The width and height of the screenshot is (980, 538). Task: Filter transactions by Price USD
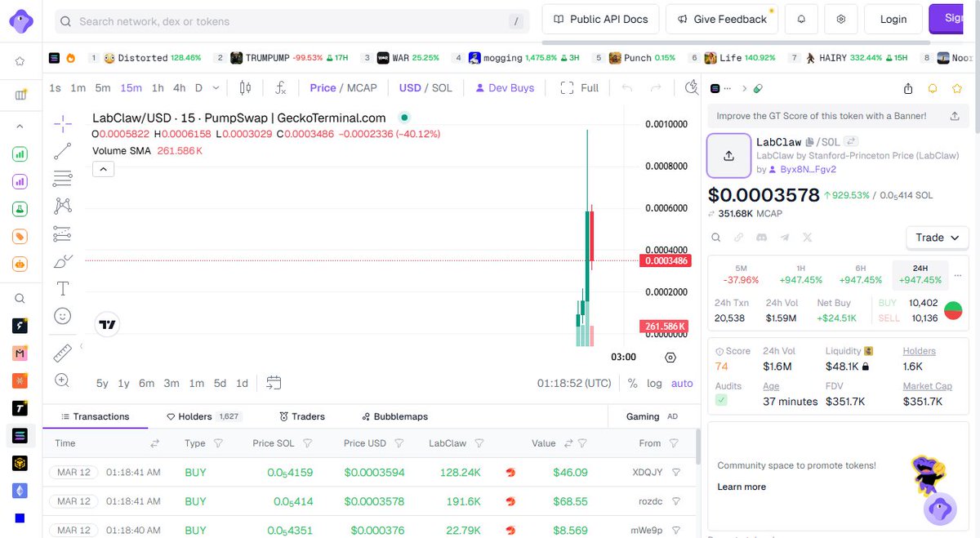(399, 443)
